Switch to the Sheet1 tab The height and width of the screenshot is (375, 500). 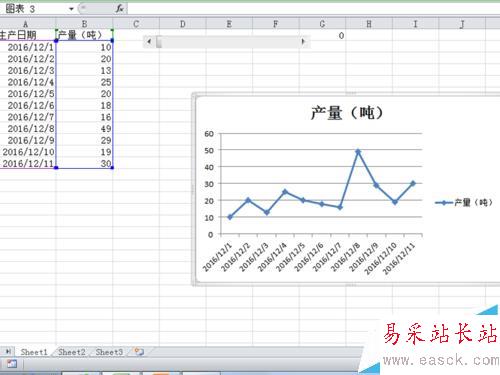pyautogui.click(x=34, y=352)
